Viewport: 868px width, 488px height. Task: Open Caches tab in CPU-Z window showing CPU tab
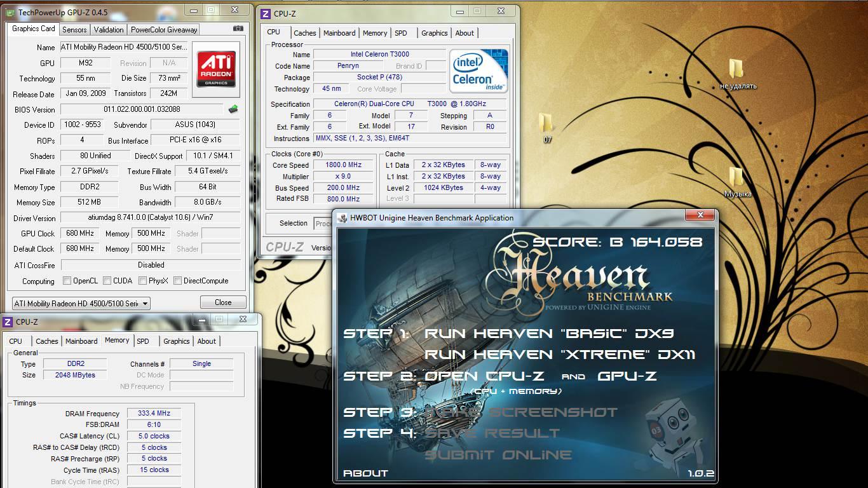click(305, 33)
